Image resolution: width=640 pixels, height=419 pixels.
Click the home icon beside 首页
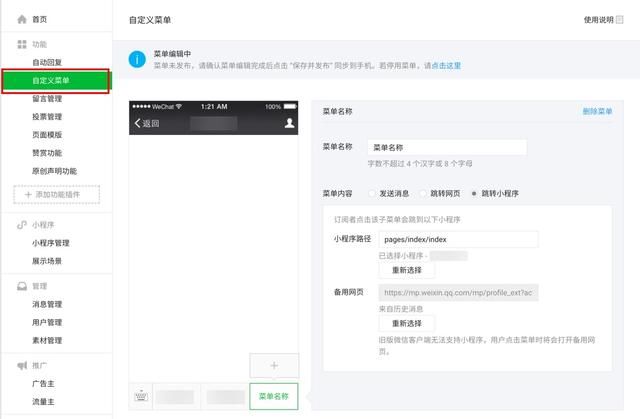(22, 19)
